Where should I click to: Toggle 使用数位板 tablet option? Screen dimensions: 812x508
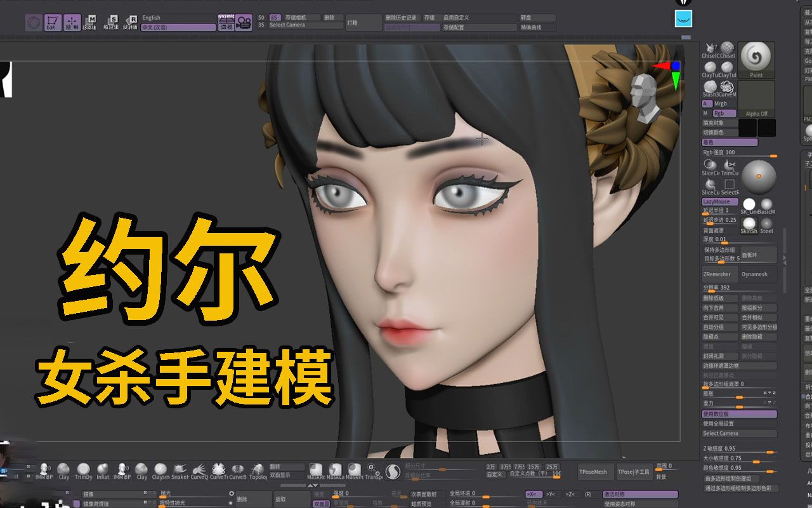coord(739,414)
